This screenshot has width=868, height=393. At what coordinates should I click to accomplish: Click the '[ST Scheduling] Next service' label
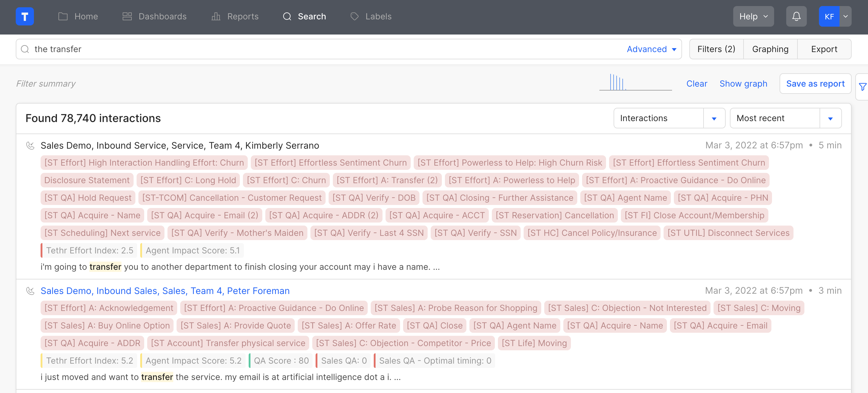102,233
